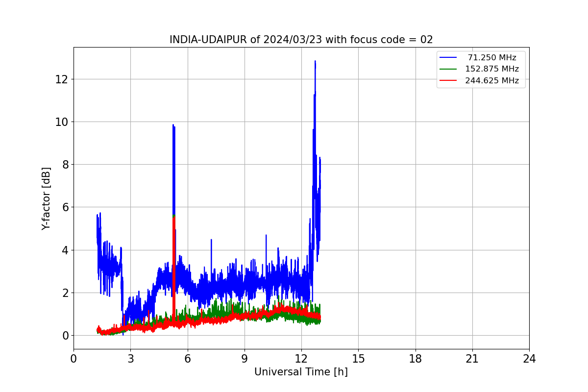588x392 pixels.
Task: Click the x-axis tick label 0
Action: click(73, 359)
